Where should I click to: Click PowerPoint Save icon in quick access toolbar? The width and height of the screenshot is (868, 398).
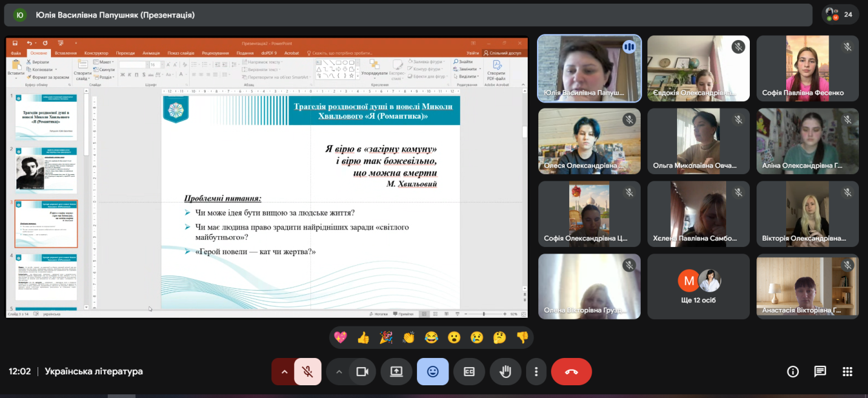15,44
